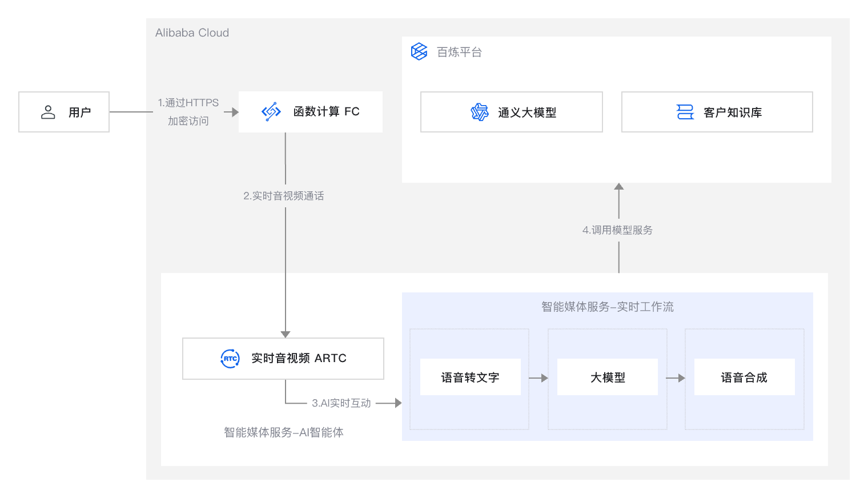Viewport: 868px width, 498px height.
Task: Click the 客户知识库 database icon
Action: click(685, 112)
